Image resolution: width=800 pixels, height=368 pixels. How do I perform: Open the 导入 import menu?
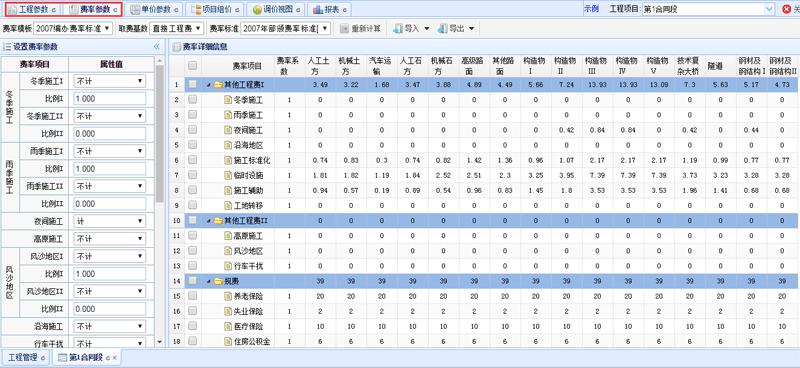pyautogui.click(x=411, y=29)
